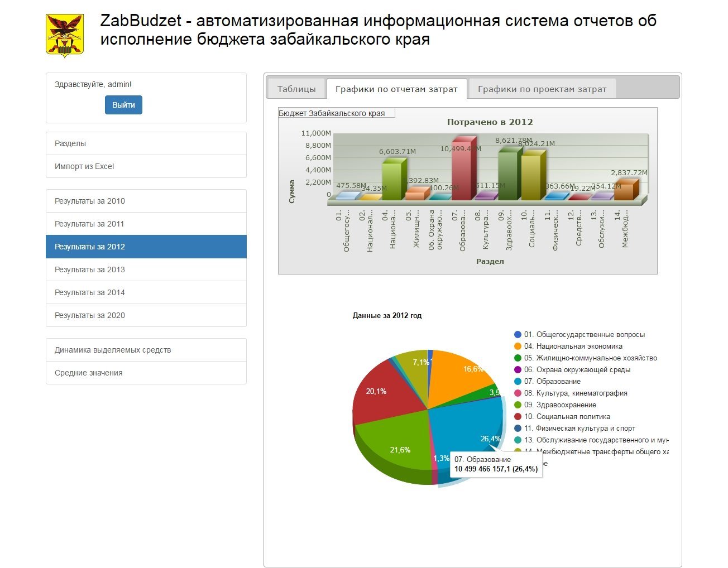The height and width of the screenshot is (568, 728).
Task: Click the orange bar labeled 2,837.72M
Action: pos(626,190)
